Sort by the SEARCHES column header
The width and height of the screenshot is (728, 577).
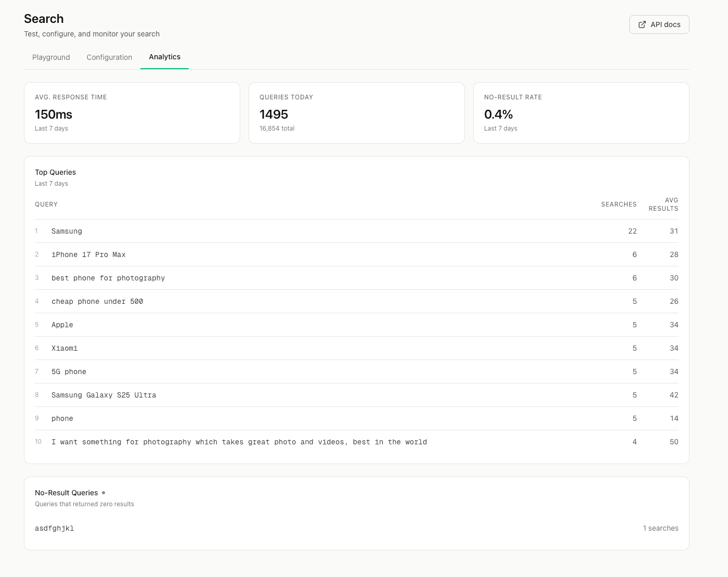(x=618, y=204)
